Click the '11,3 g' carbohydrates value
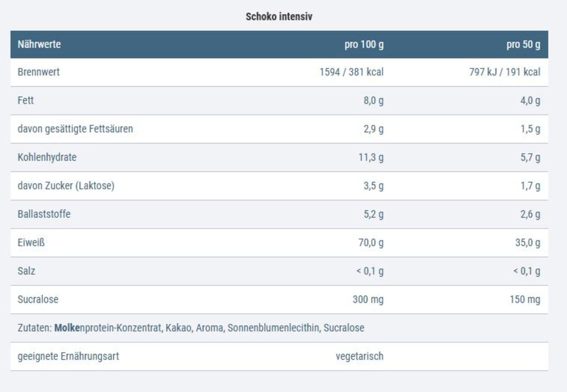Image resolution: width=567 pixels, height=392 pixels. coord(371,157)
